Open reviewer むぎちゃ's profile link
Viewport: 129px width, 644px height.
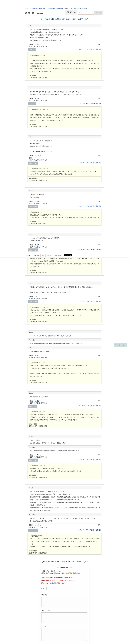38,245
